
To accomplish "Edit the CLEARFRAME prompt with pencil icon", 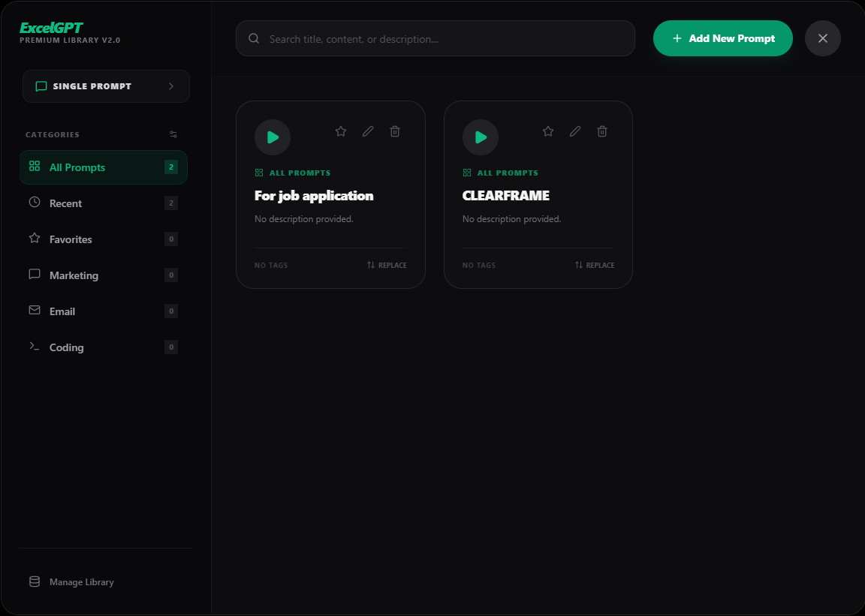I will (x=575, y=131).
